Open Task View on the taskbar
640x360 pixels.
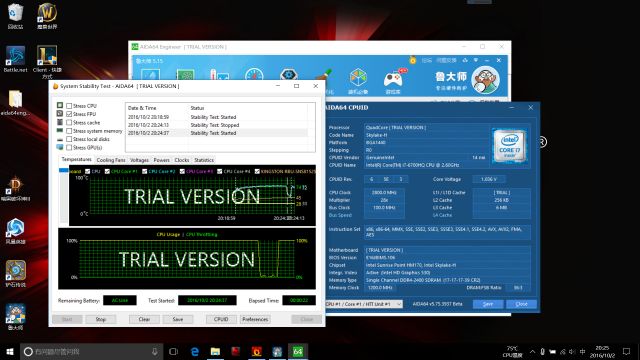click(x=173, y=351)
